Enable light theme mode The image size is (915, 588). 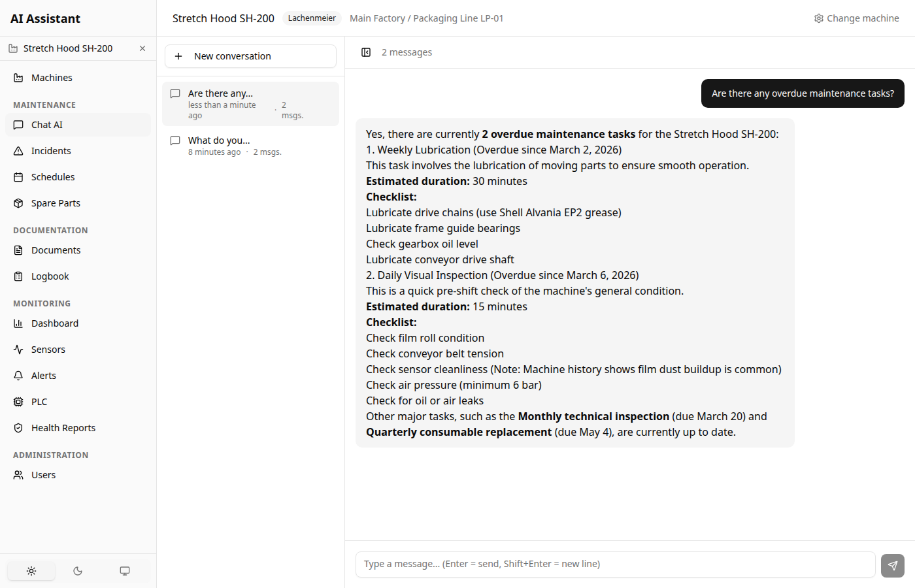click(31, 570)
